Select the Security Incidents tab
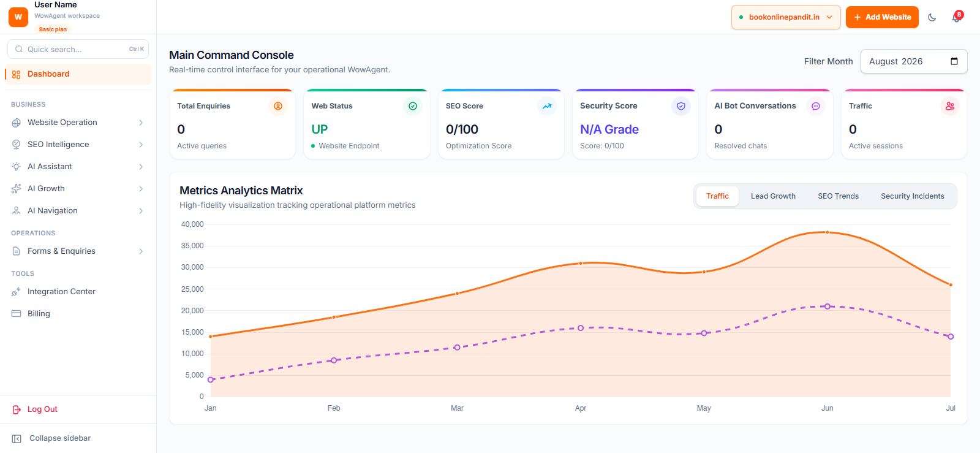The height and width of the screenshot is (453, 980). tap(913, 196)
